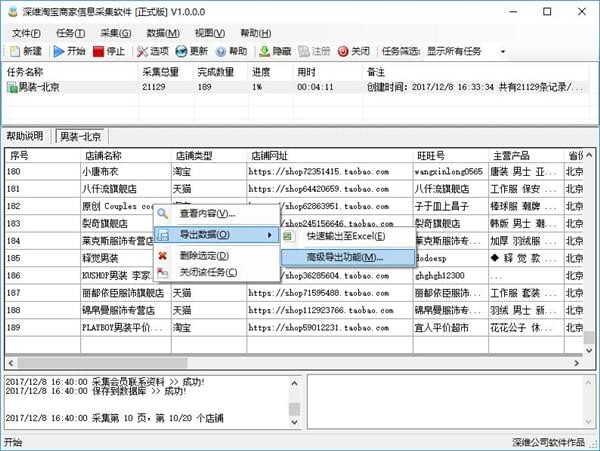Click 深维公司软件作品 in status bar
This screenshot has width=600, height=451.
[549, 443]
